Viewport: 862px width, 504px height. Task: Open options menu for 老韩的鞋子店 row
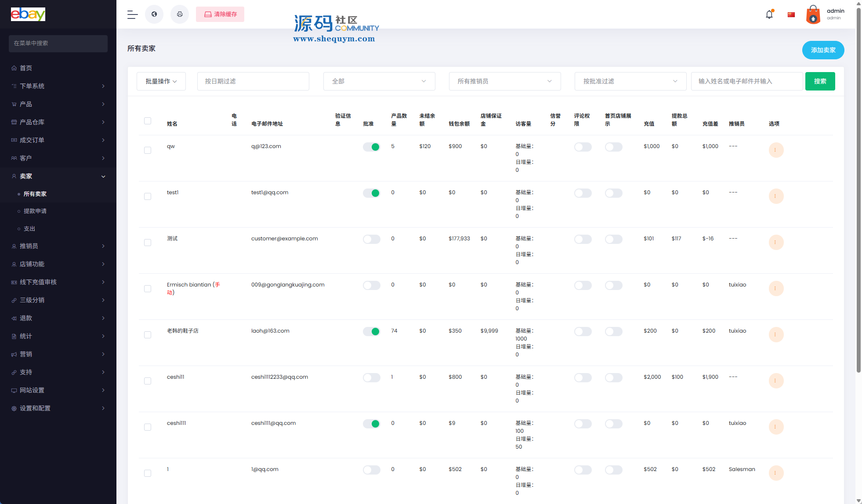click(x=775, y=335)
